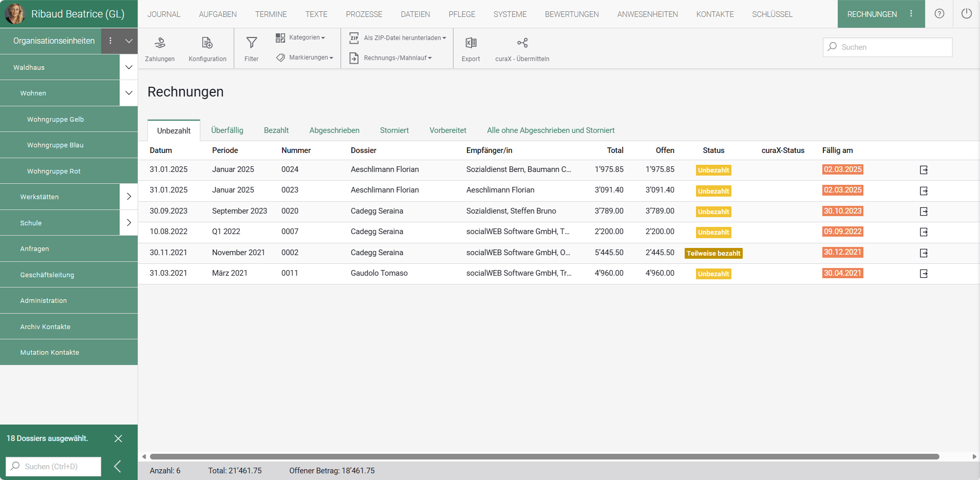
Task: Expand the Markierungen dropdown
Action: (x=305, y=57)
